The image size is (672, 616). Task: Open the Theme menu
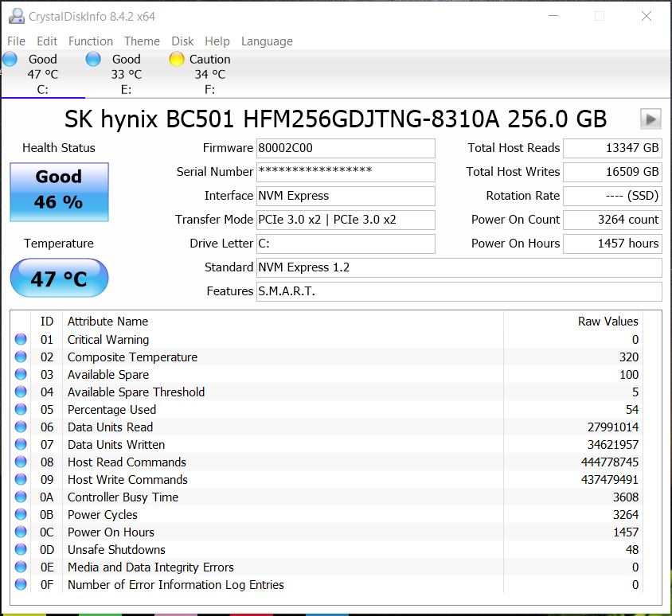(x=142, y=41)
